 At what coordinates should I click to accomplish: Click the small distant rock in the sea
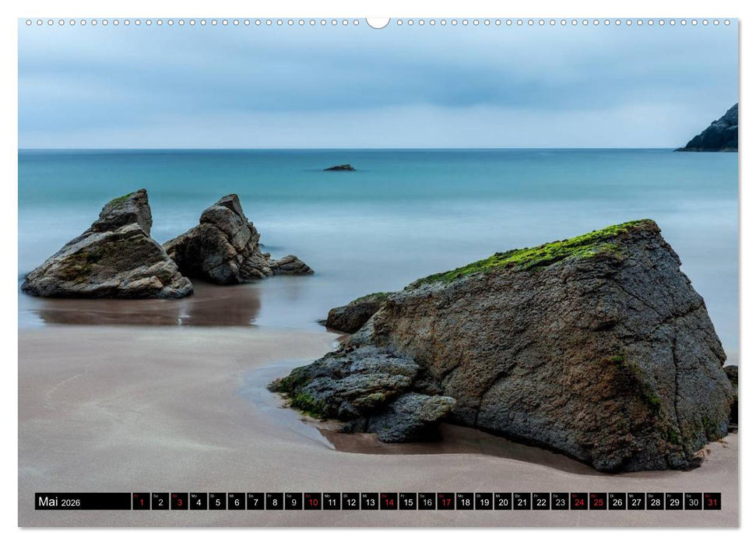[x=339, y=167]
